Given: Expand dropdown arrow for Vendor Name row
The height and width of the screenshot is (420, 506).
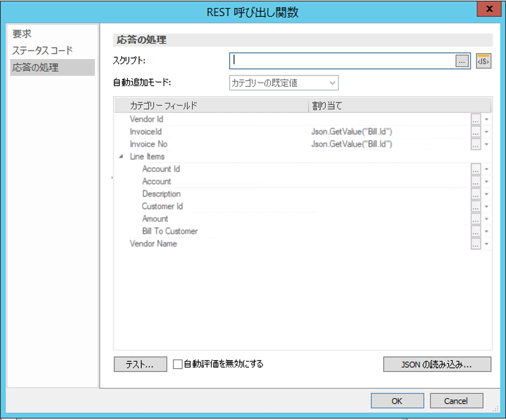Looking at the screenshot, I should click(x=486, y=244).
